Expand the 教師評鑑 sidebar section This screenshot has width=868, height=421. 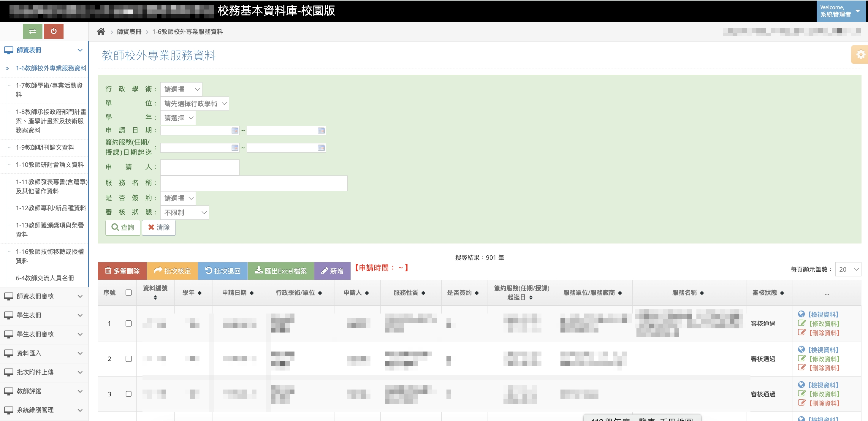[44, 392]
